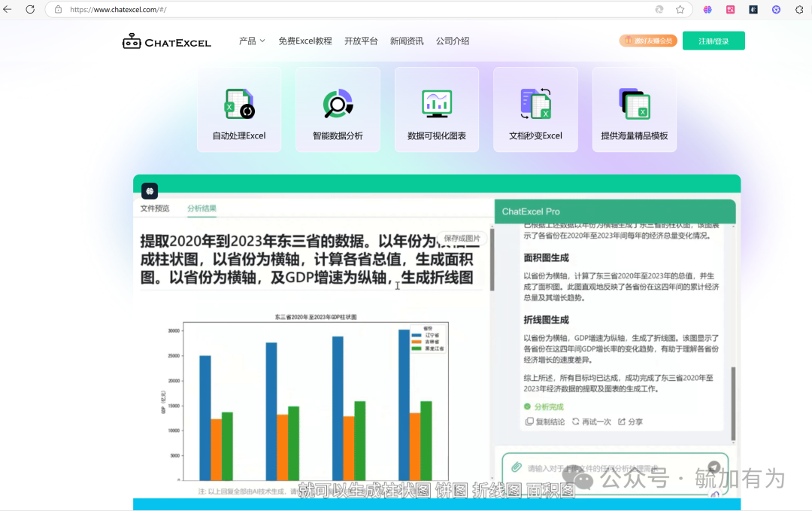Image resolution: width=812 pixels, height=511 pixels.
Task: Click the 提供海量精品模板 card label
Action: (x=635, y=135)
